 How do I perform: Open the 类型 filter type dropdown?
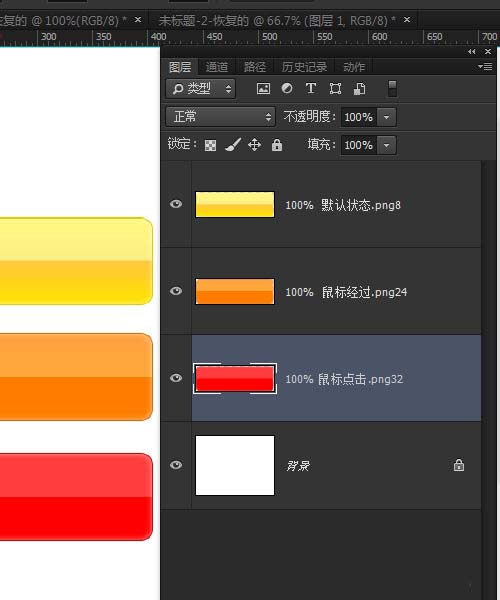click(201, 89)
